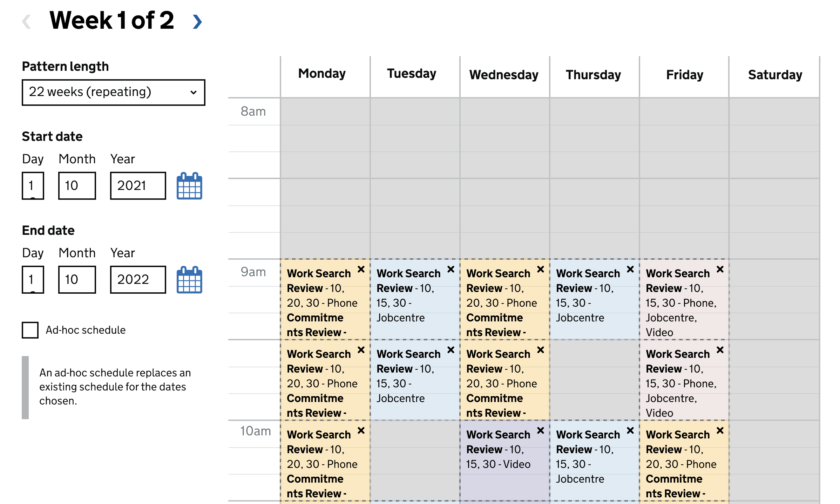The height and width of the screenshot is (504, 840).
Task: Edit the start date Day field
Action: coord(33,186)
